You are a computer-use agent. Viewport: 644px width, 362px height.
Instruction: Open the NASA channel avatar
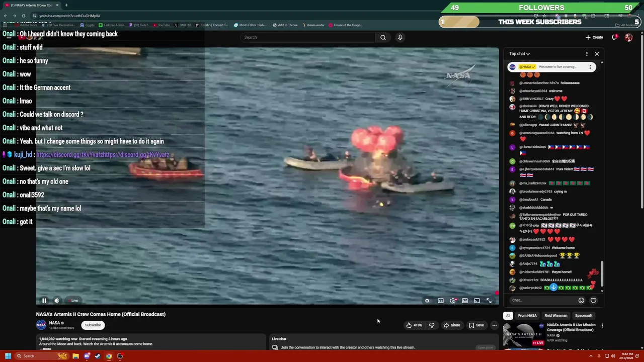tap(41, 325)
